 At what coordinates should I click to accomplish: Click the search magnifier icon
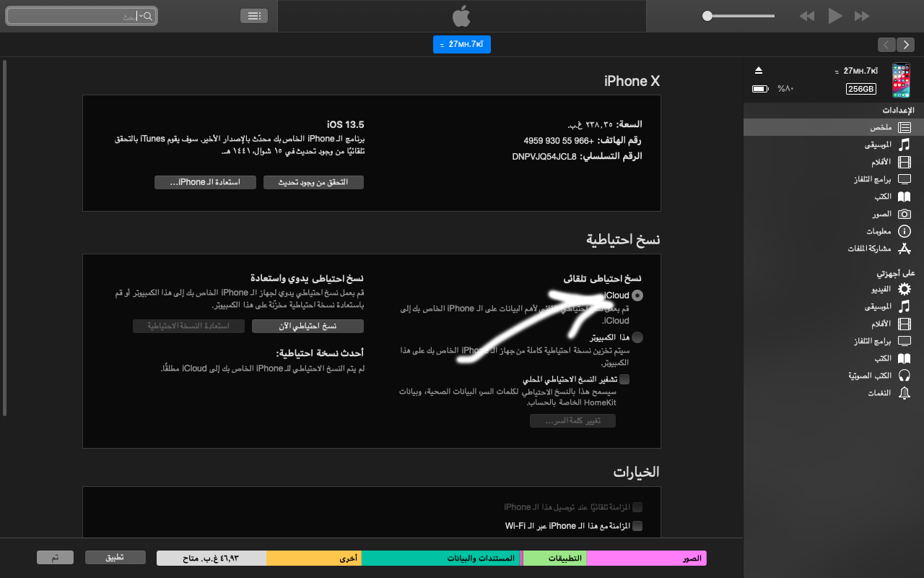pos(149,16)
